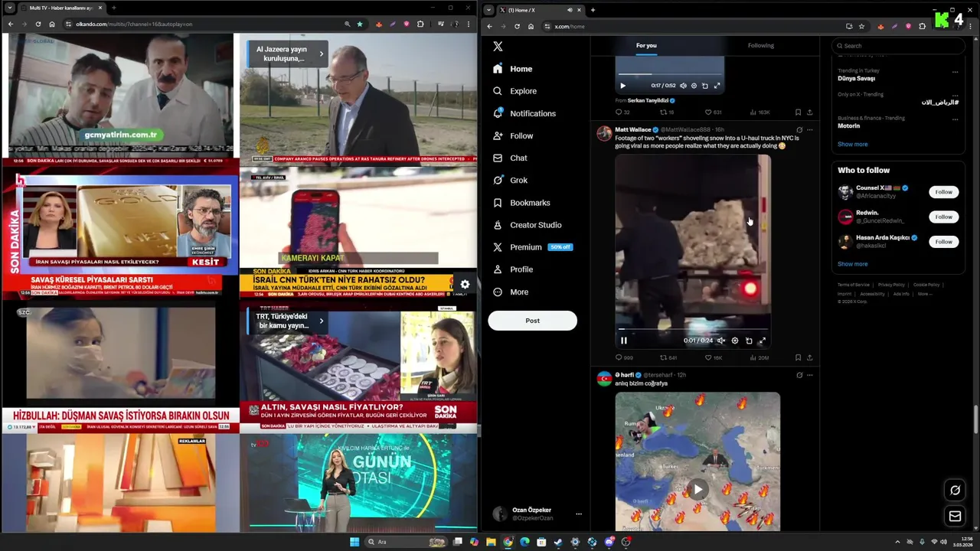The image size is (980, 551).
Task: Bookmark the top post with 631 likes
Action: [798, 112]
